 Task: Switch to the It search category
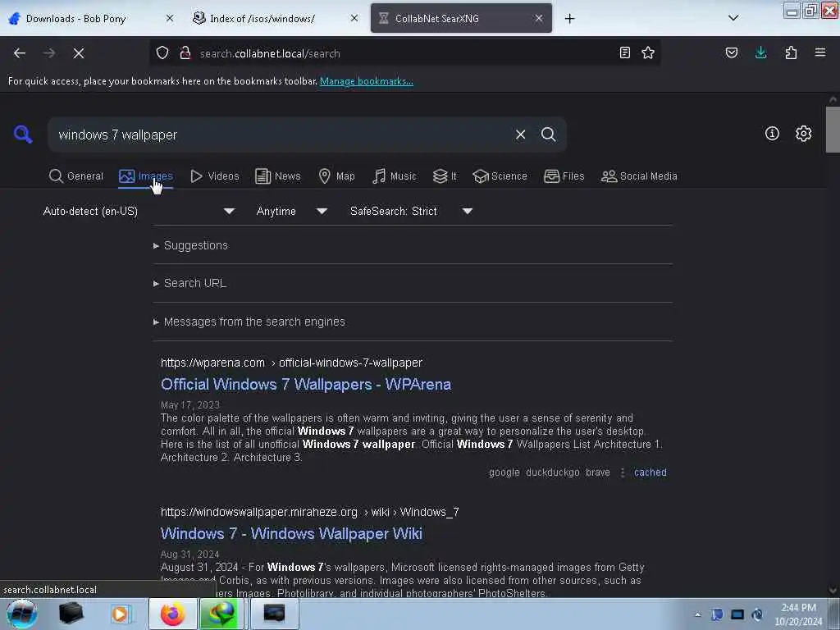pyautogui.click(x=445, y=176)
